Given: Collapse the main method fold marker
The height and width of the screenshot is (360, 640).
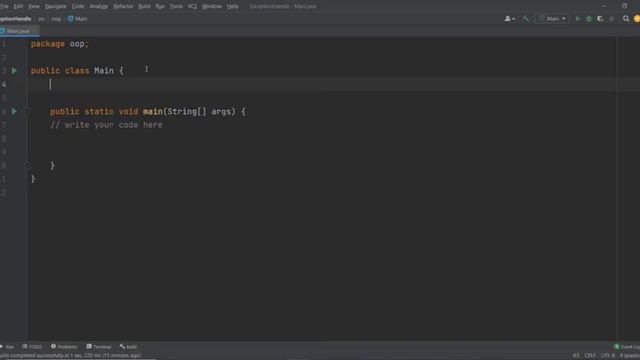Looking at the screenshot, I should pyautogui.click(x=27, y=111).
